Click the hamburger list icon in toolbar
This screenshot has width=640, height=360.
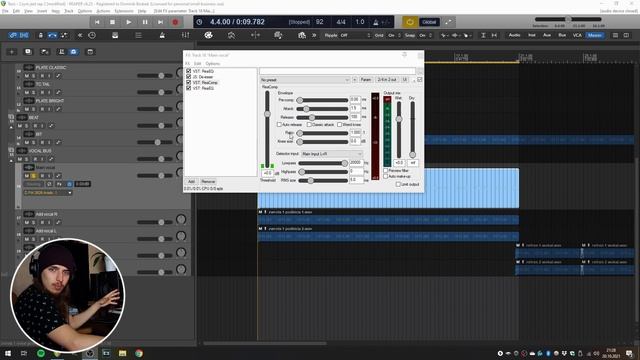tap(139, 36)
